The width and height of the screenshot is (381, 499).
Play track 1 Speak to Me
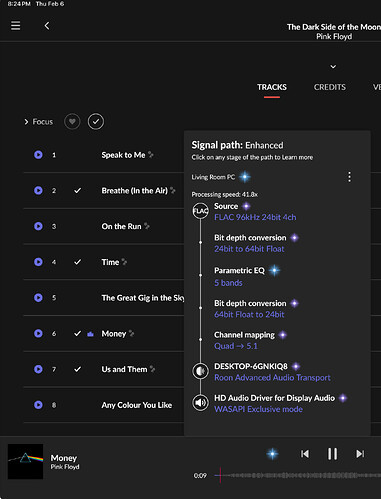(38, 155)
